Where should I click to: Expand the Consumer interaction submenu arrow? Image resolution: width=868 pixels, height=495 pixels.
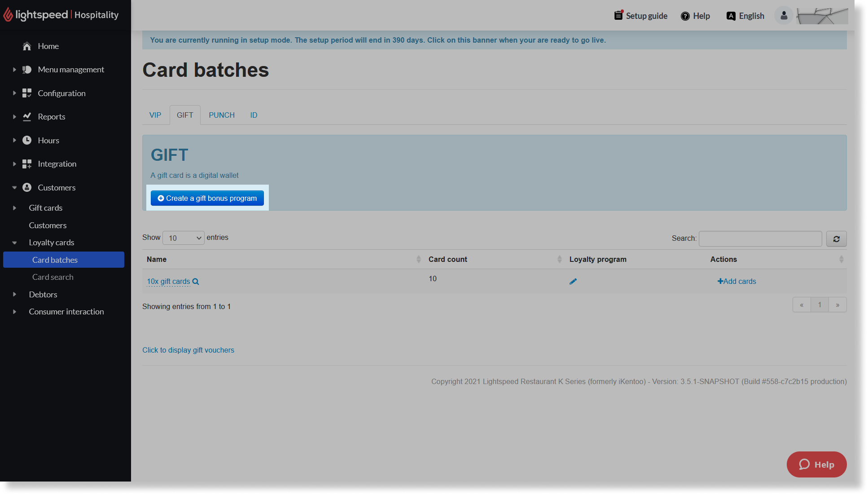click(14, 312)
